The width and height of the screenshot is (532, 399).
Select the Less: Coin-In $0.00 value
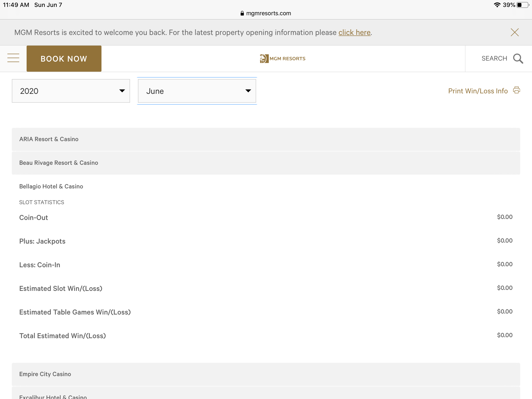coord(505,264)
